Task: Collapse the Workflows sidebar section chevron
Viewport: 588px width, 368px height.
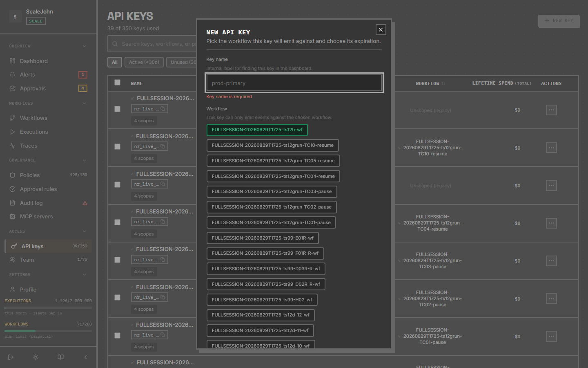Action: point(85,103)
